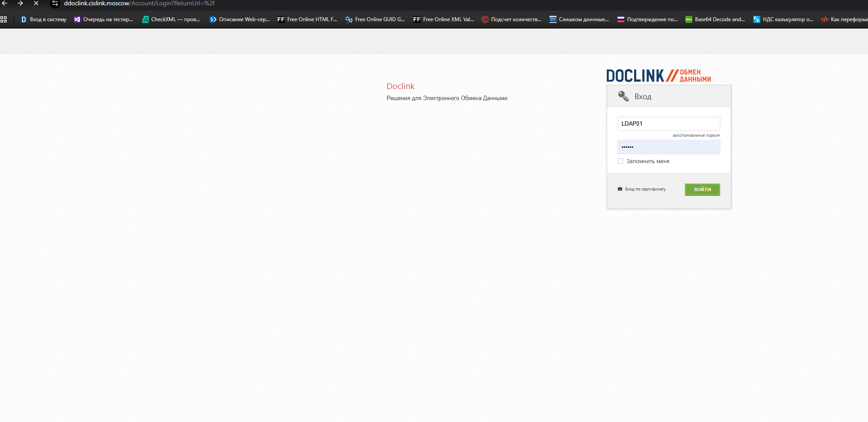Image resolution: width=868 pixels, height=422 pixels.
Task: Open the 'Base64 Decode and...' bookmark
Action: click(715, 19)
